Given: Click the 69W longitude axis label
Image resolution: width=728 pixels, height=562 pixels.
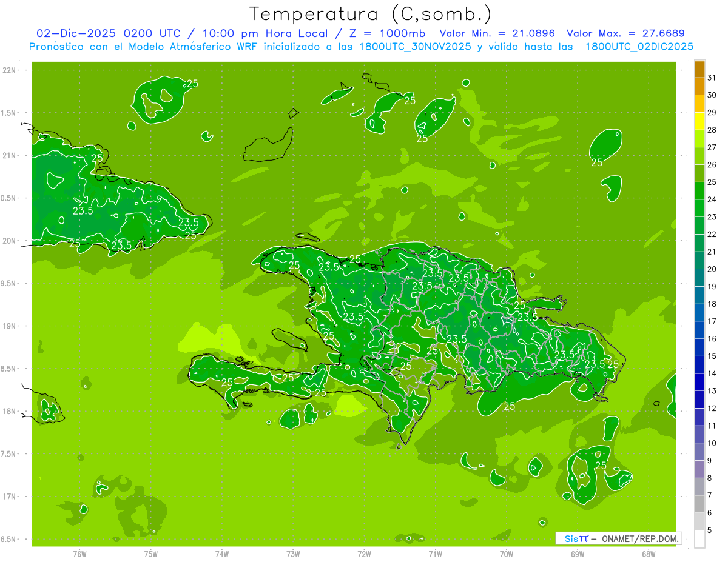Looking at the screenshot, I should coord(578,554).
